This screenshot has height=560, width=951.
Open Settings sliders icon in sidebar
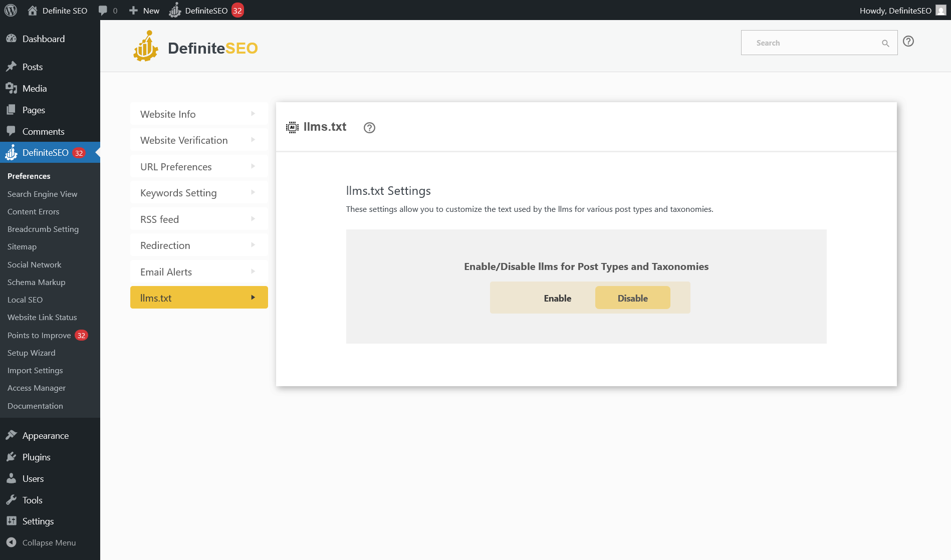pyautogui.click(x=11, y=521)
